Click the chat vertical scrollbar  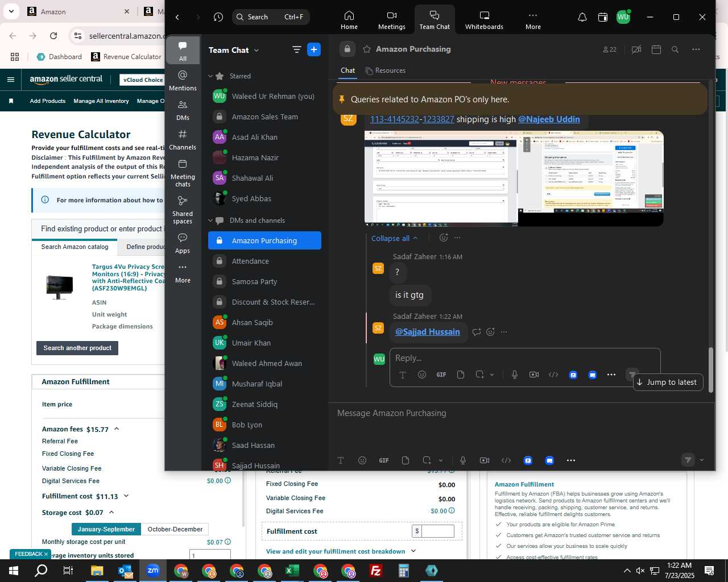point(710,369)
